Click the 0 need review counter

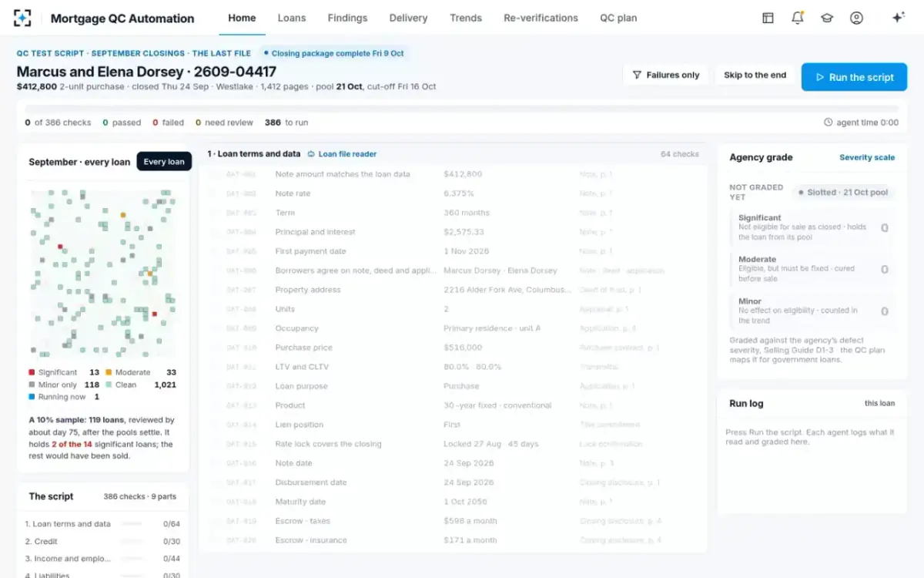pos(224,123)
